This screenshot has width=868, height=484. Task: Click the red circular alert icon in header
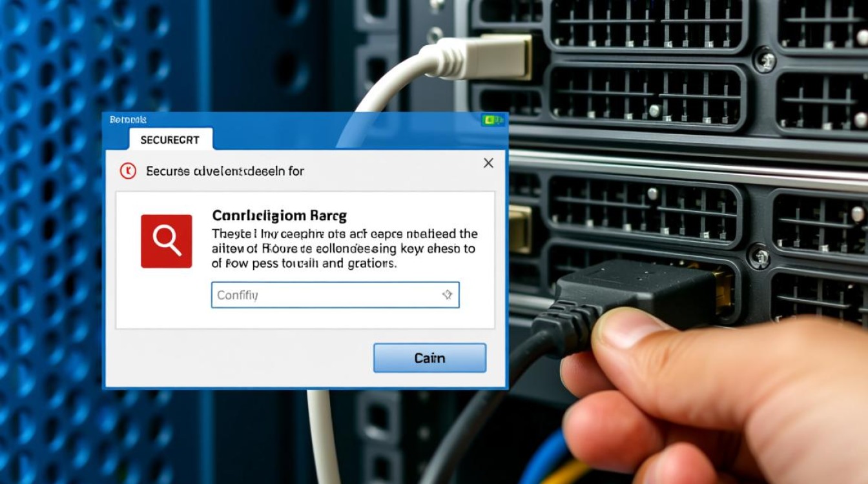128,171
